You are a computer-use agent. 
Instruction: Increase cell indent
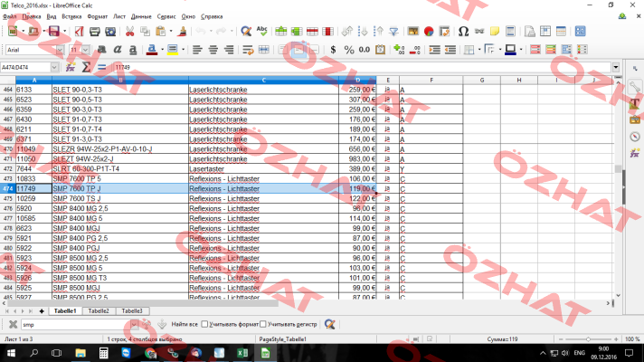click(x=434, y=50)
